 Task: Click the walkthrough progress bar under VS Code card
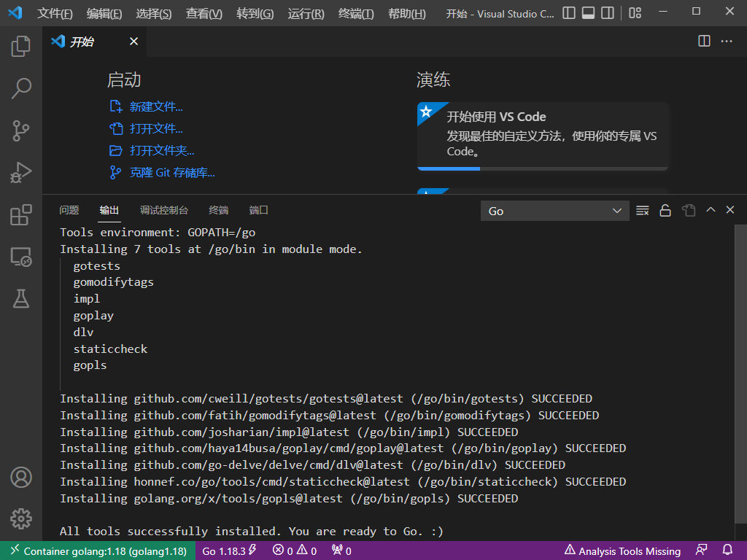(x=543, y=168)
